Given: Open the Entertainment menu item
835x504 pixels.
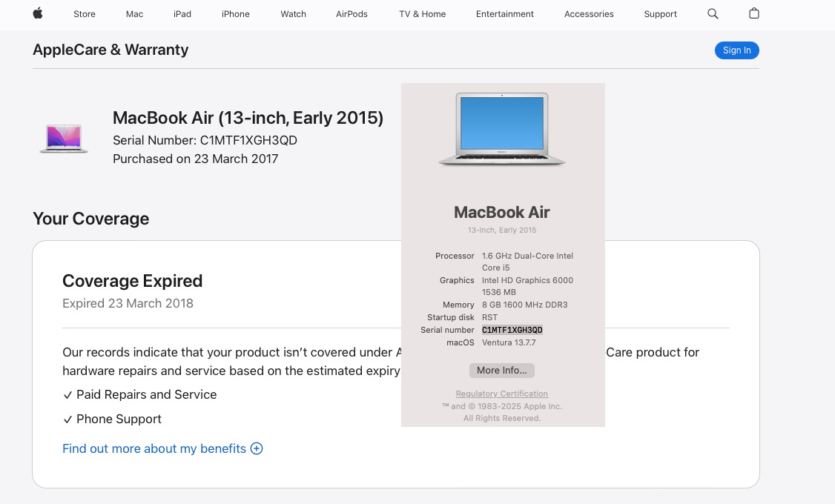Looking at the screenshot, I should coord(504,14).
